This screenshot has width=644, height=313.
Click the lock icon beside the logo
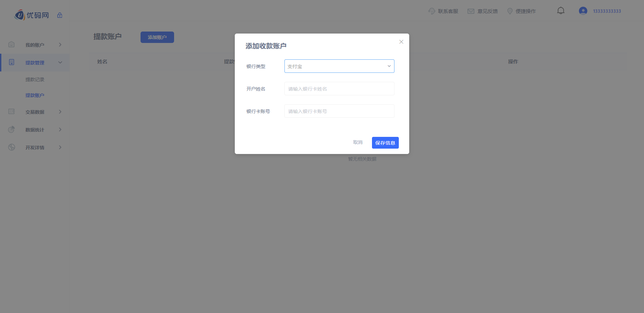pos(60,15)
